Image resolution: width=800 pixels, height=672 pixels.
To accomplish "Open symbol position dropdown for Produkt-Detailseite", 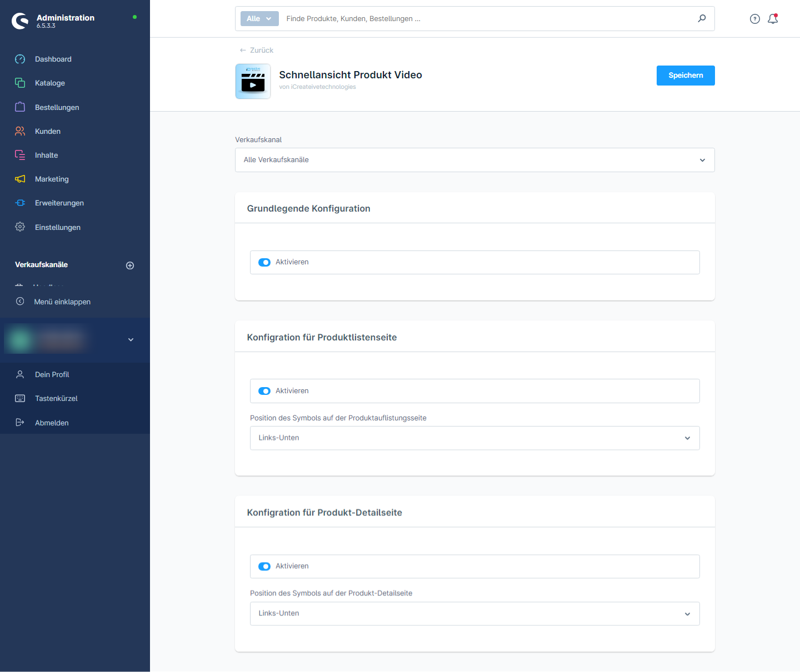I will coord(475,614).
